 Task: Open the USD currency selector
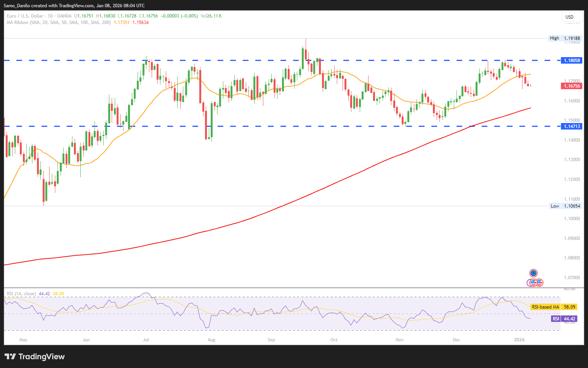coord(572,17)
